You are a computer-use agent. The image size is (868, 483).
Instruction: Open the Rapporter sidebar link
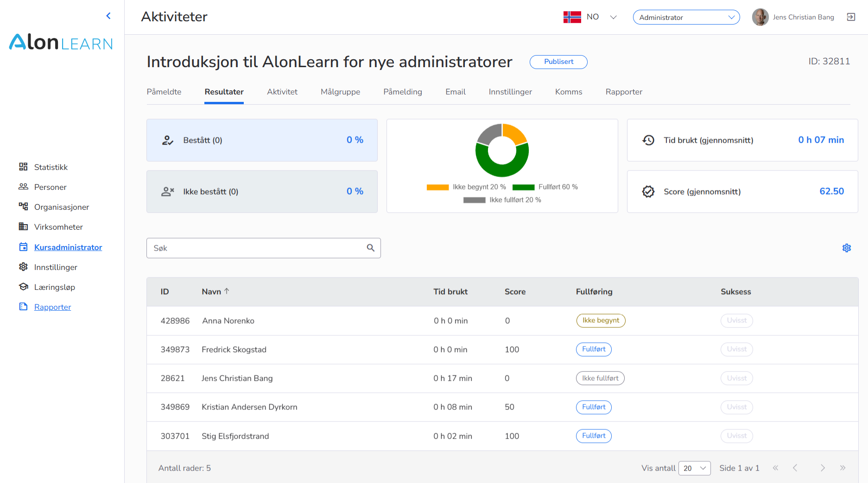[x=52, y=307]
